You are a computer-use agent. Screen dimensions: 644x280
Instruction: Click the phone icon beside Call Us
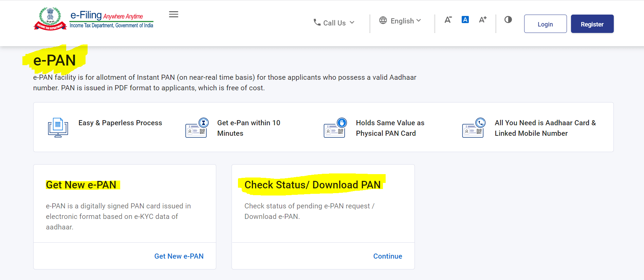(317, 22)
